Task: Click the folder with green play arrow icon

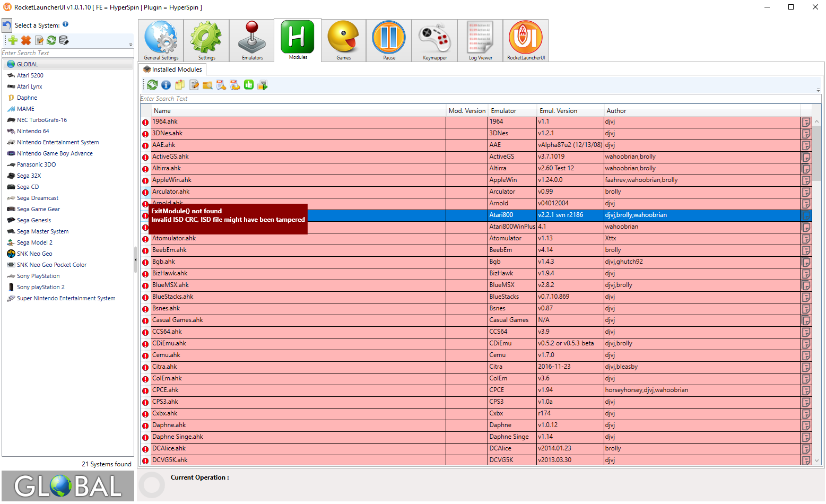Action: (263, 85)
